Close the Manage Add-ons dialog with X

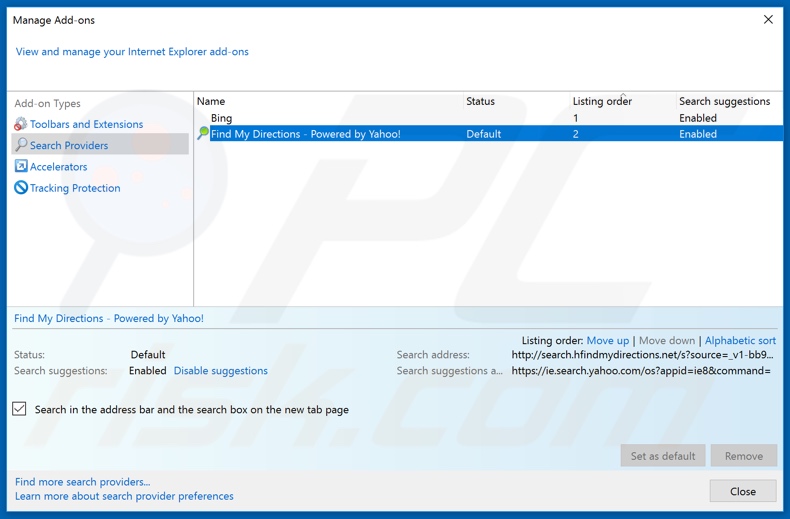point(768,20)
